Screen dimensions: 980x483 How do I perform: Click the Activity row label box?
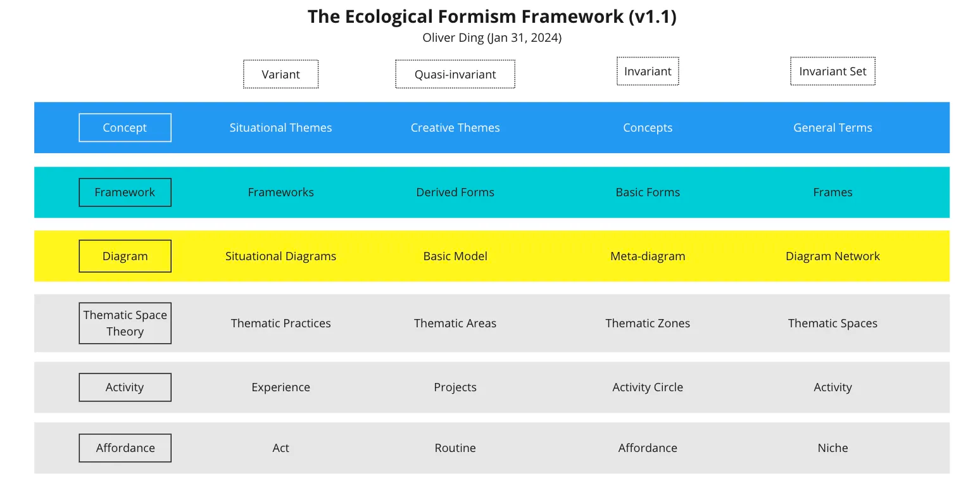[x=125, y=387]
